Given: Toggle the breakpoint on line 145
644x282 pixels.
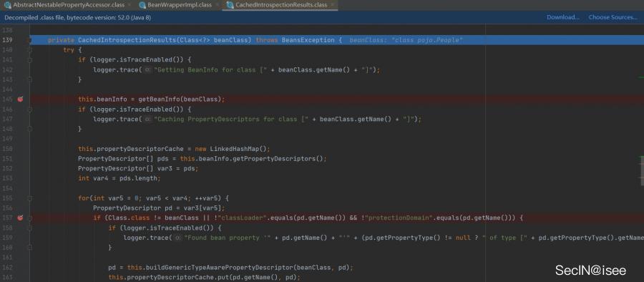Looking at the screenshot, I should (21, 99).
